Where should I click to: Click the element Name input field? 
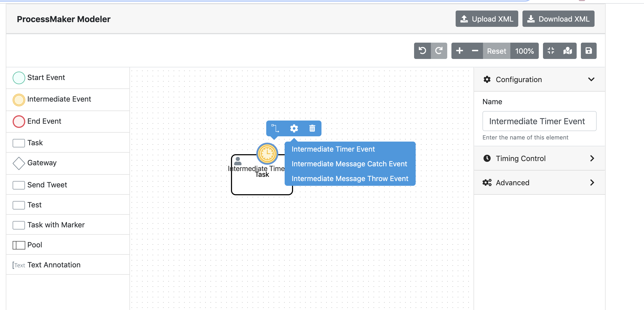click(539, 121)
